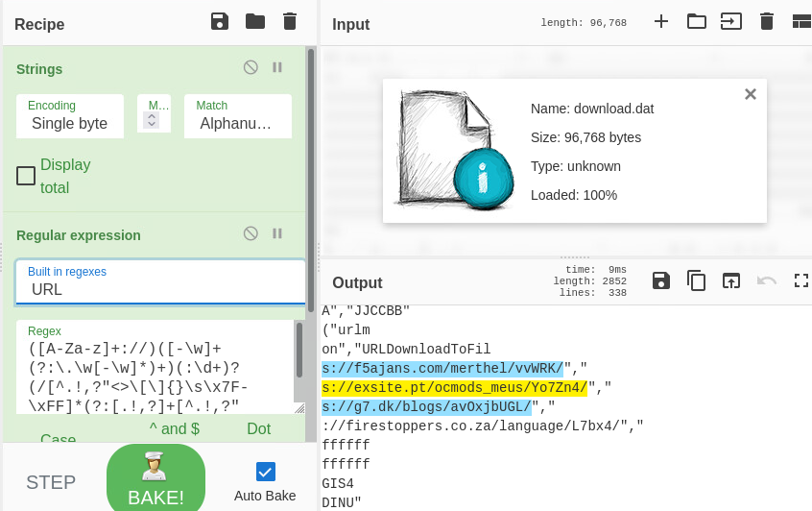The width and height of the screenshot is (812, 511).
Task: Save the output to a file
Action: (661, 280)
